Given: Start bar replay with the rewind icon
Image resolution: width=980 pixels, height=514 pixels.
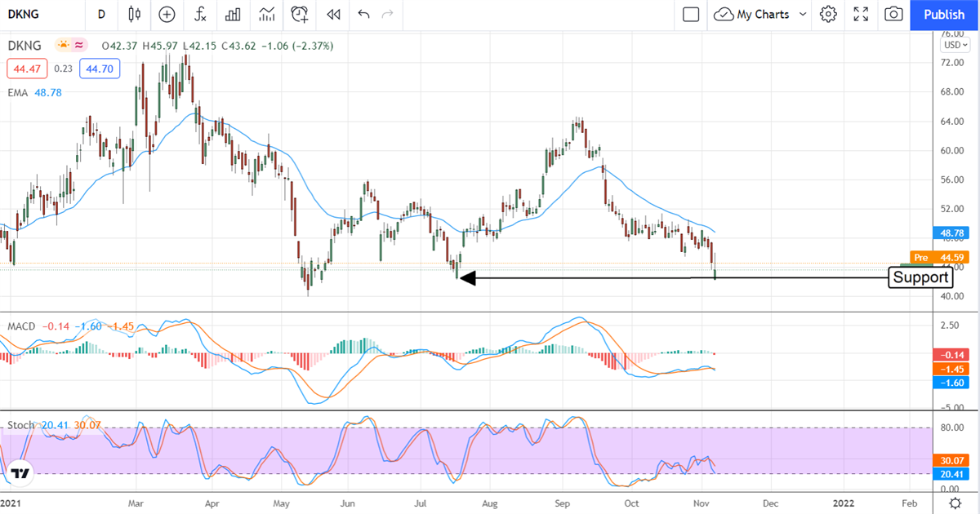Looking at the screenshot, I should click(x=332, y=14).
